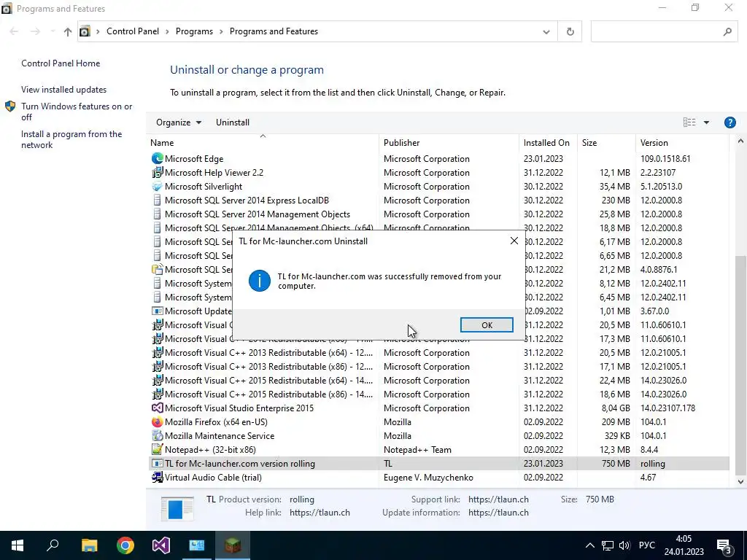Open the Help question mark button
Screen dimensions: 747x560
(x=729, y=122)
